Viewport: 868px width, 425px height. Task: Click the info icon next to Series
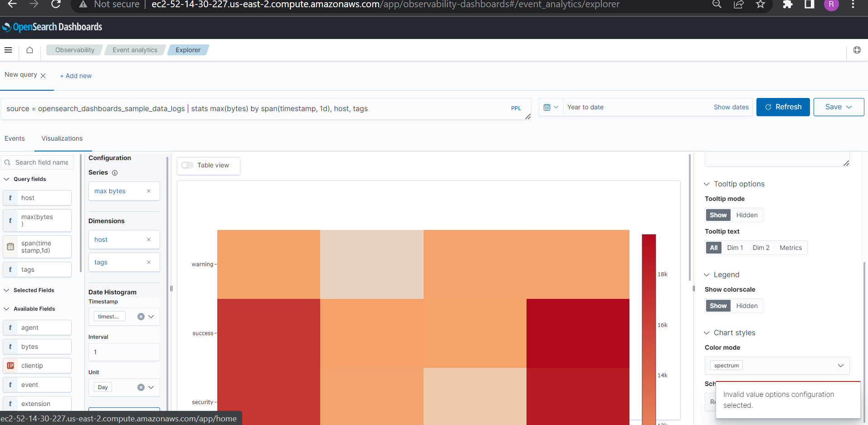114,172
